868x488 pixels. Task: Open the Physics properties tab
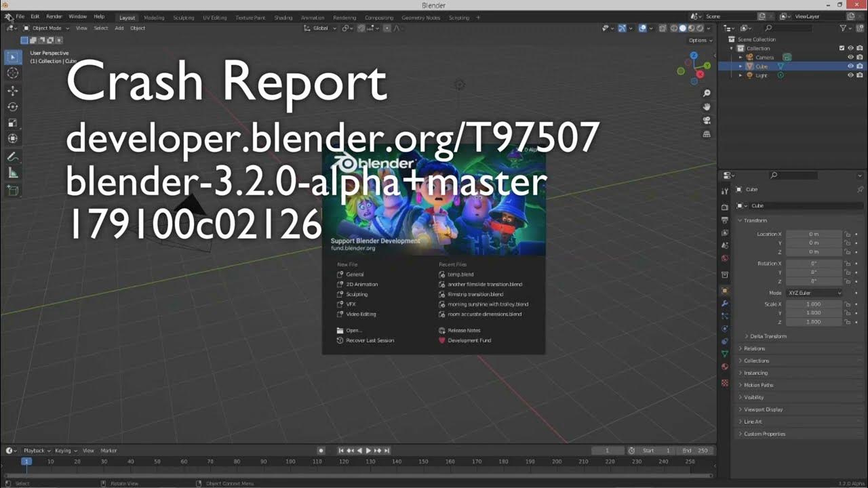(x=725, y=329)
